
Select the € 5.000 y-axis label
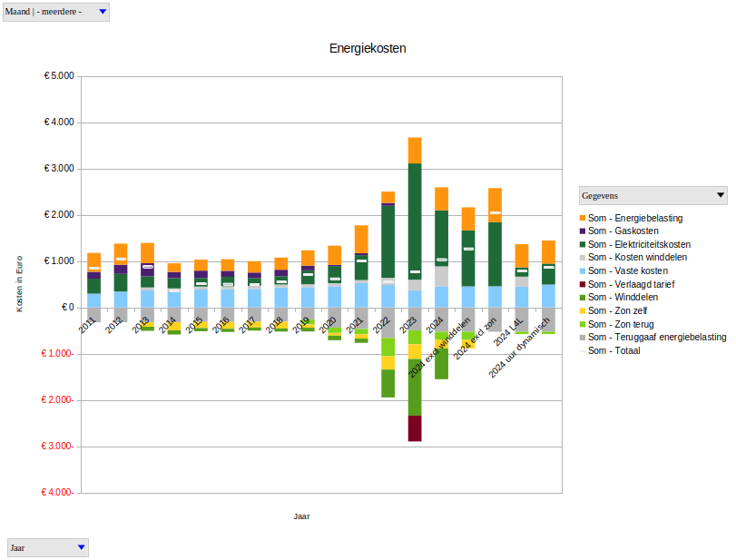point(59,76)
